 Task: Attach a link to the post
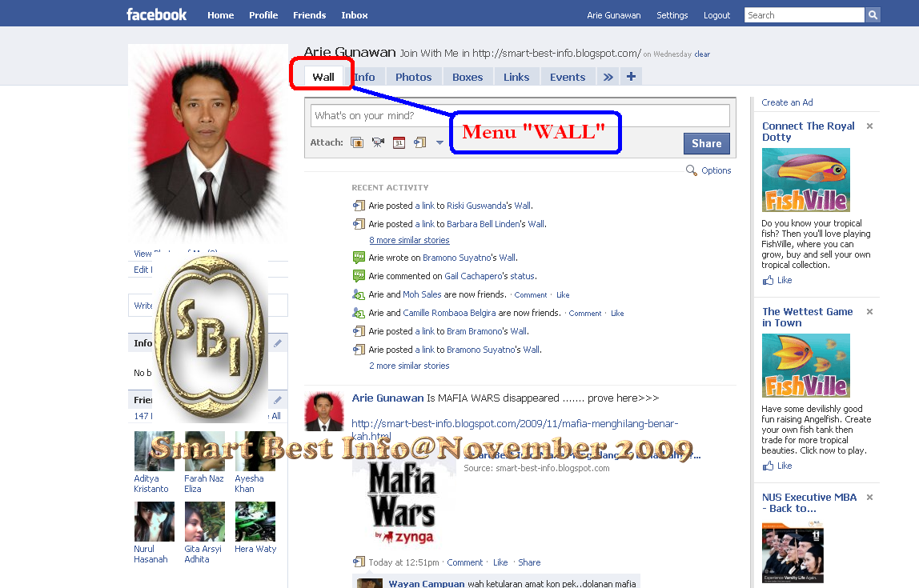click(419, 142)
